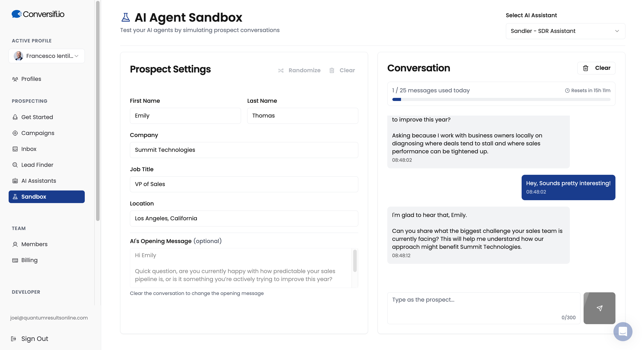Open Lead Finder via the magnifier icon
644x350 pixels.
[x=15, y=165]
